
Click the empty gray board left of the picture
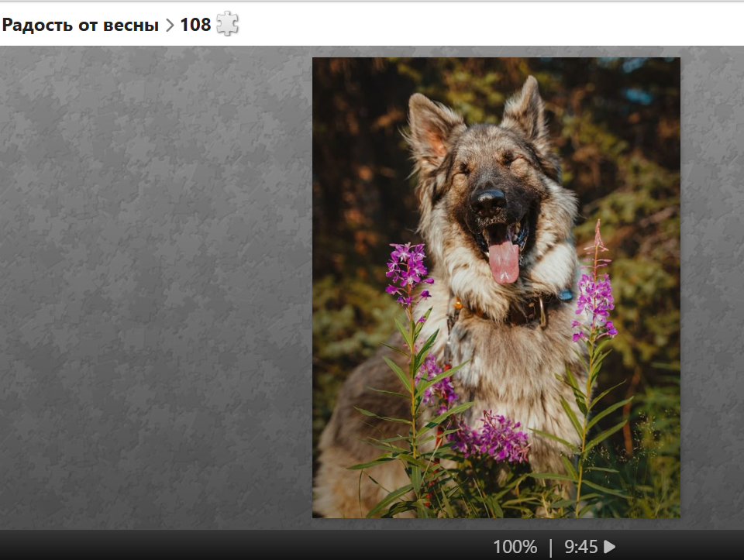155,287
